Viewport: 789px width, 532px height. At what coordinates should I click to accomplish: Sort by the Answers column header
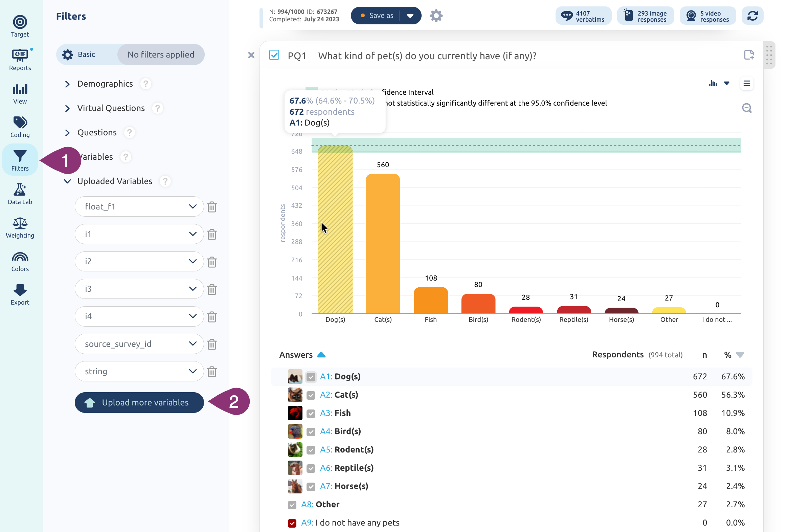(302, 355)
